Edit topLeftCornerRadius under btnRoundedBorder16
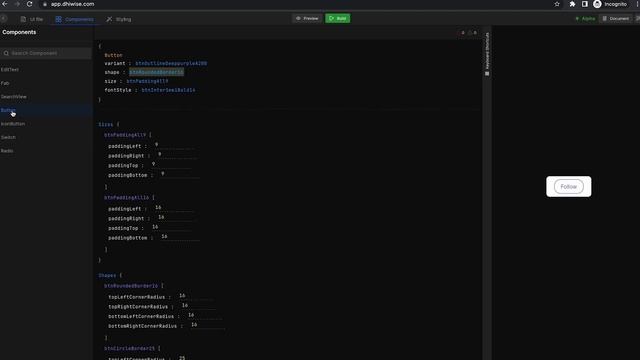This screenshot has width=640, height=360. point(196,296)
